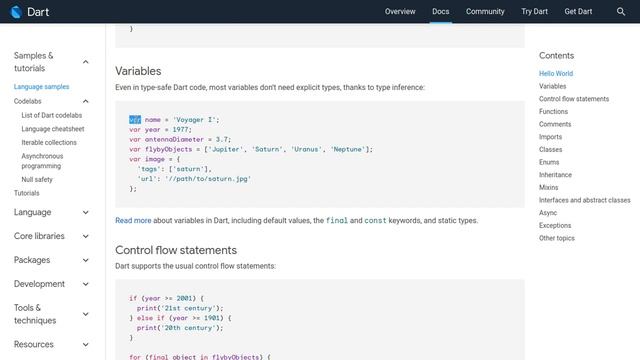Click the Language sidebar heading
This screenshot has height=360, width=640.
click(32, 212)
